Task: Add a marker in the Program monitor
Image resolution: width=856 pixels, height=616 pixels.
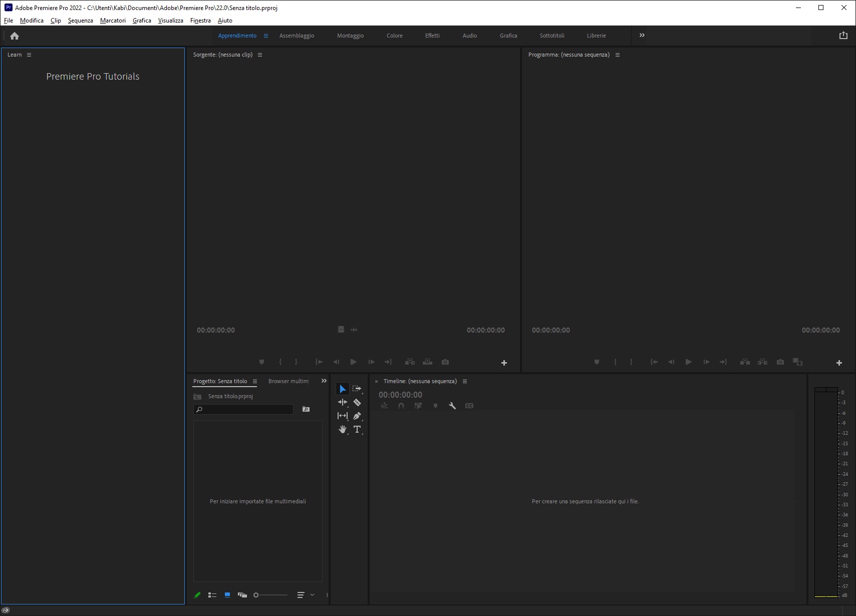Action: [x=597, y=362]
